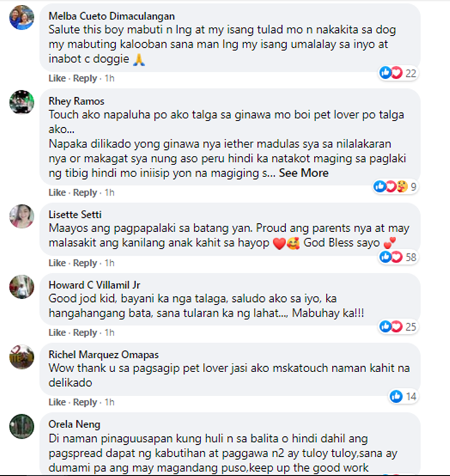Reply to Rhey Ramos's comment
450x476 pixels.
coord(85,193)
